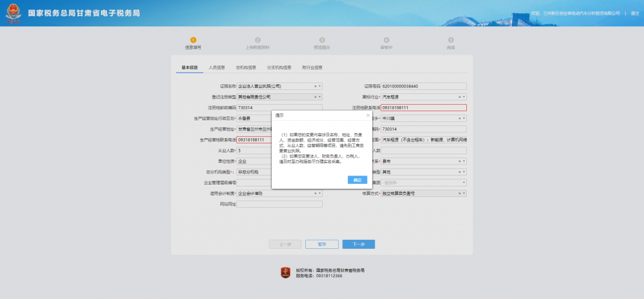Click the 网站网址 input field

coord(279,204)
